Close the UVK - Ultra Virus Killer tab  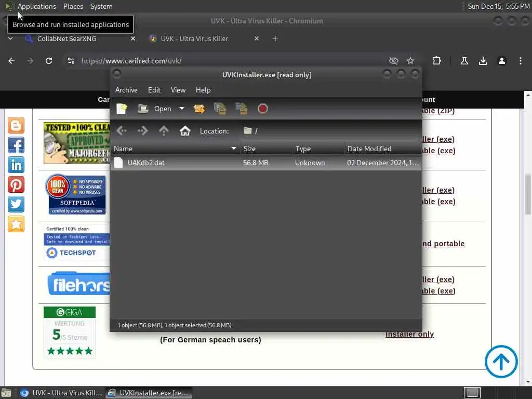coord(257,38)
